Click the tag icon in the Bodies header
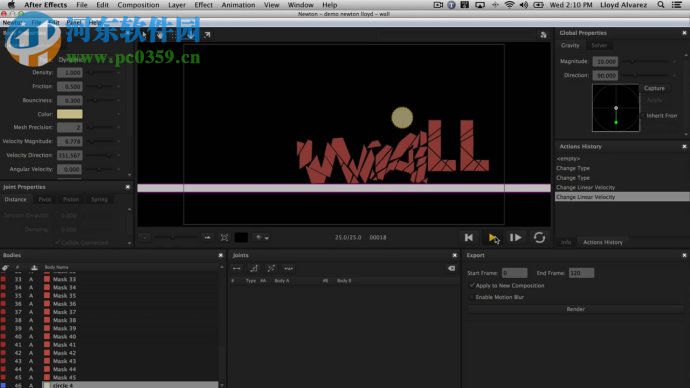Screen dimensions: 690x388 5,267
